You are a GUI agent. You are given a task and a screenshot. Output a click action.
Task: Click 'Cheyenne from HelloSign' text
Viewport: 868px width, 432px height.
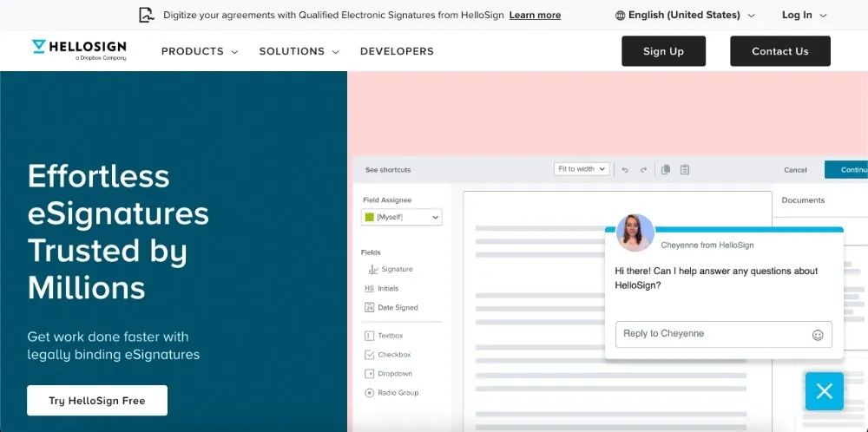pos(707,245)
